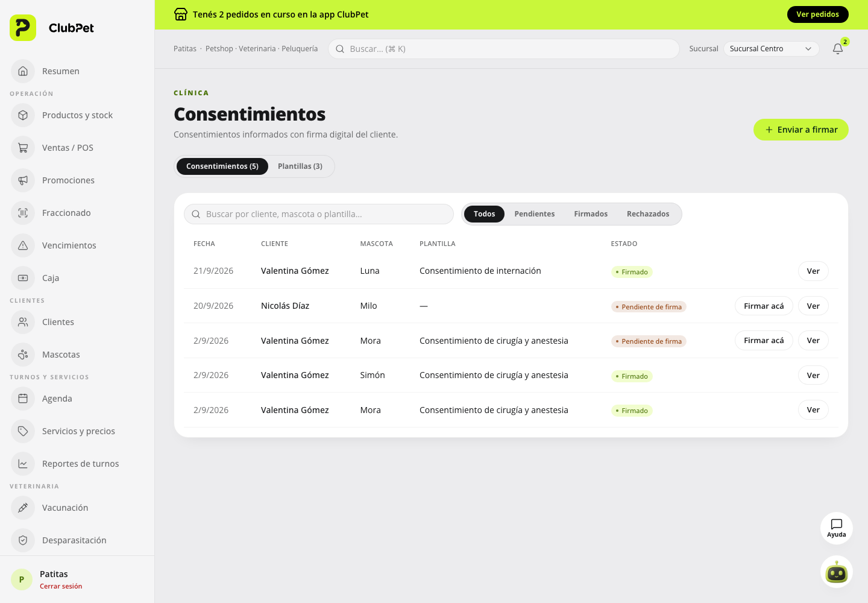Switch to Plantillas (3) tab

[x=300, y=166]
